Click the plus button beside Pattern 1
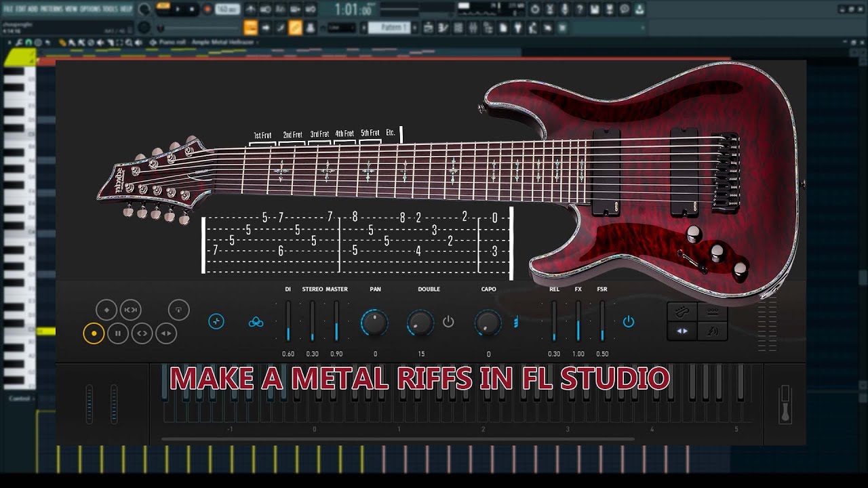 click(x=415, y=28)
